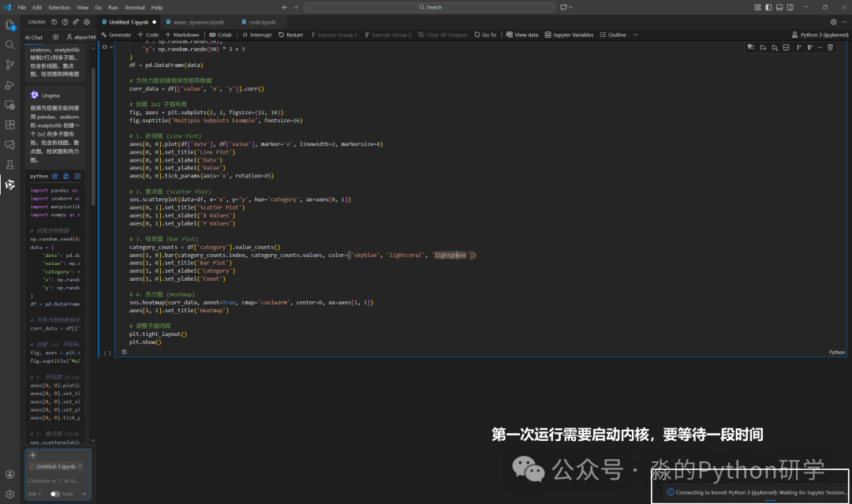Screen dimensions: 852x504
Task: Toggle bottom panel visibility
Action: [x=779, y=7]
